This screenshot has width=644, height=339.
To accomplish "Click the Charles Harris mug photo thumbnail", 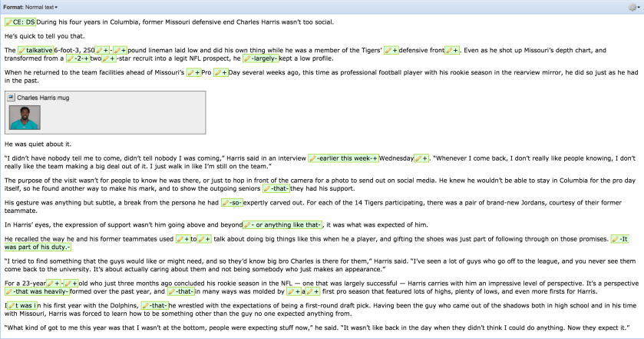I will (x=25, y=118).
